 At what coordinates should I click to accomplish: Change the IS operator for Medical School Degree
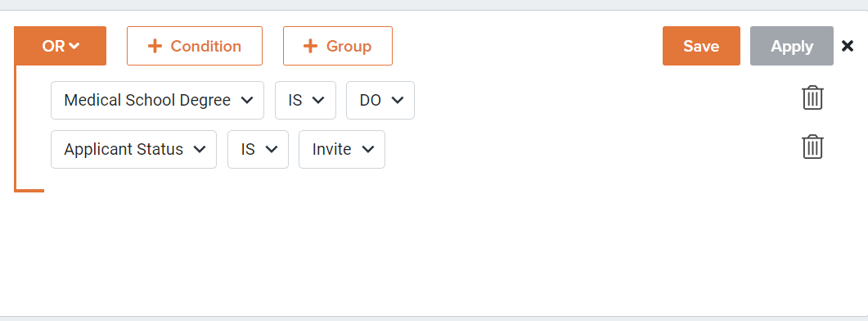(x=306, y=101)
